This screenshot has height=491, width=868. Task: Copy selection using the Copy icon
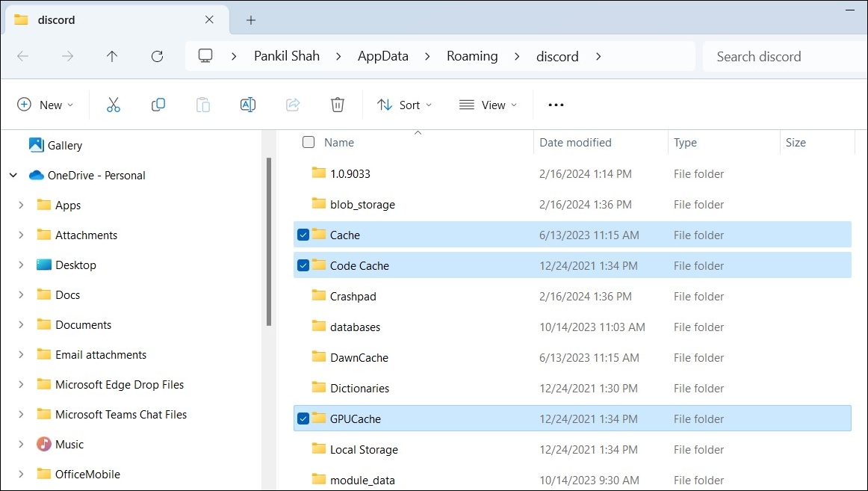pos(158,105)
